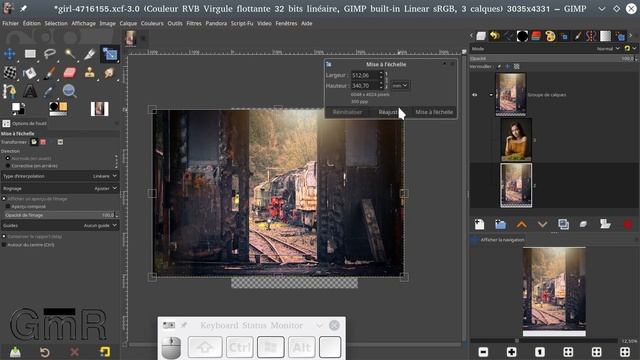The height and width of the screenshot is (360, 640).
Task: Create a new layer group
Action: 500,224
